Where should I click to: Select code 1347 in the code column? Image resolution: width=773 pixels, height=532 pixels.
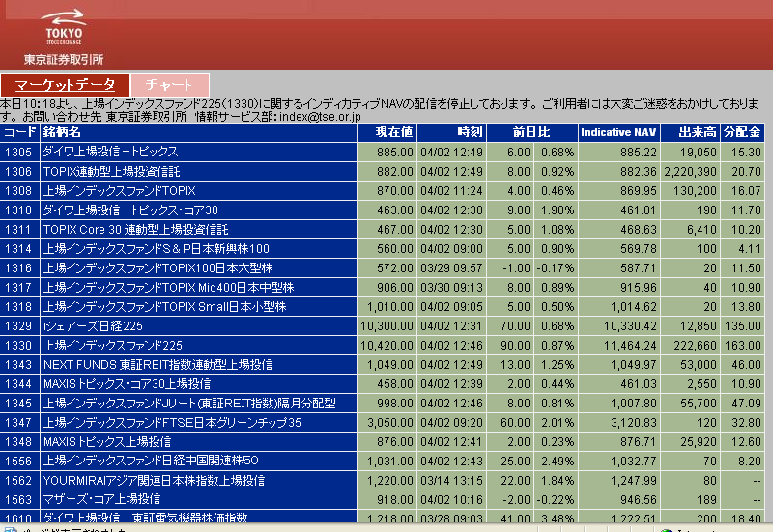click(x=18, y=423)
